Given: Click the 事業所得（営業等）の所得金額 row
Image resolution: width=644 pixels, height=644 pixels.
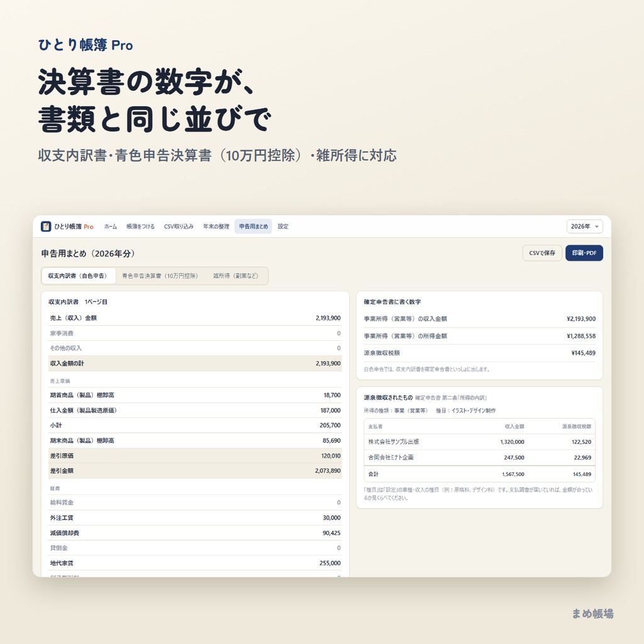Looking at the screenshot, I should (x=479, y=336).
